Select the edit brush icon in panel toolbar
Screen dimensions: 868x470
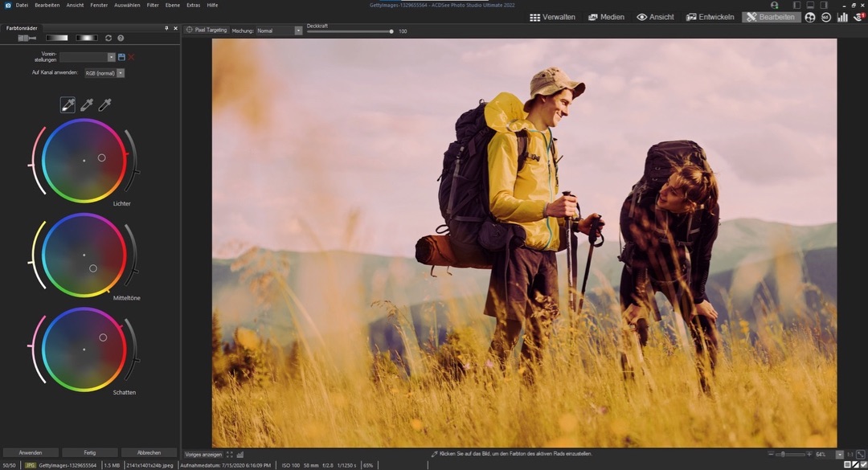(x=27, y=38)
